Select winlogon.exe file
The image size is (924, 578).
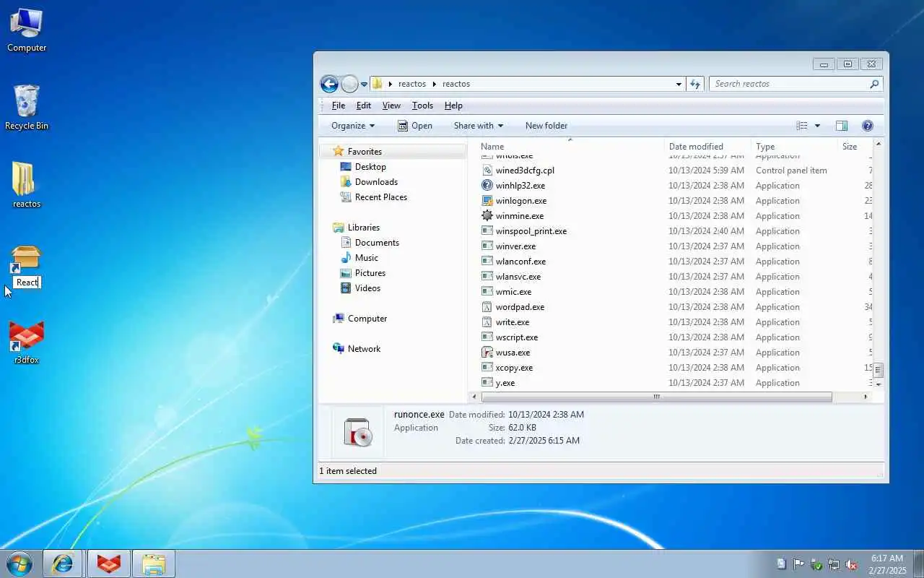(521, 201)
